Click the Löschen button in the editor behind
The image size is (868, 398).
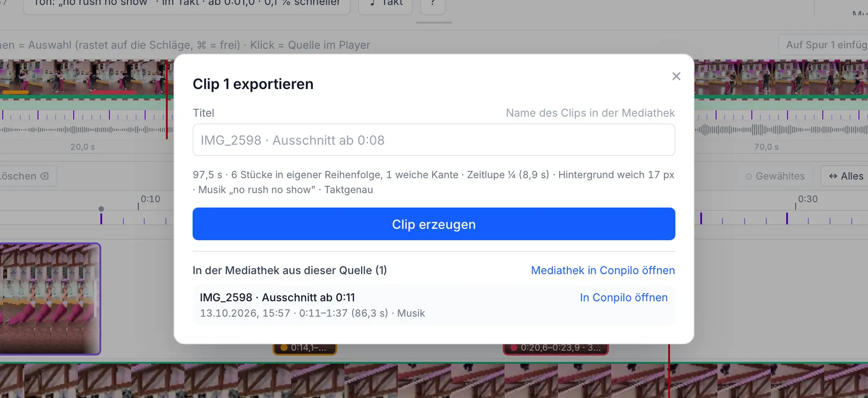tap(27, 176)
